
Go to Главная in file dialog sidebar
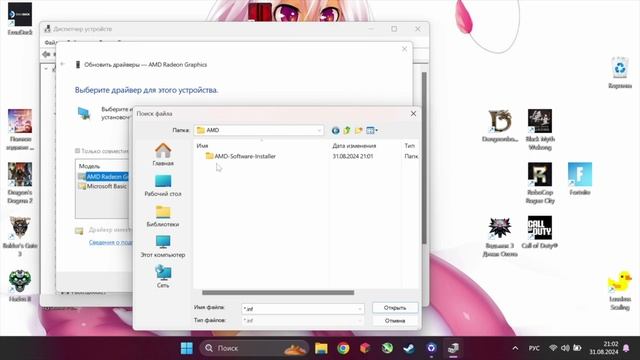pyautogui.click(x=163, y=155)
